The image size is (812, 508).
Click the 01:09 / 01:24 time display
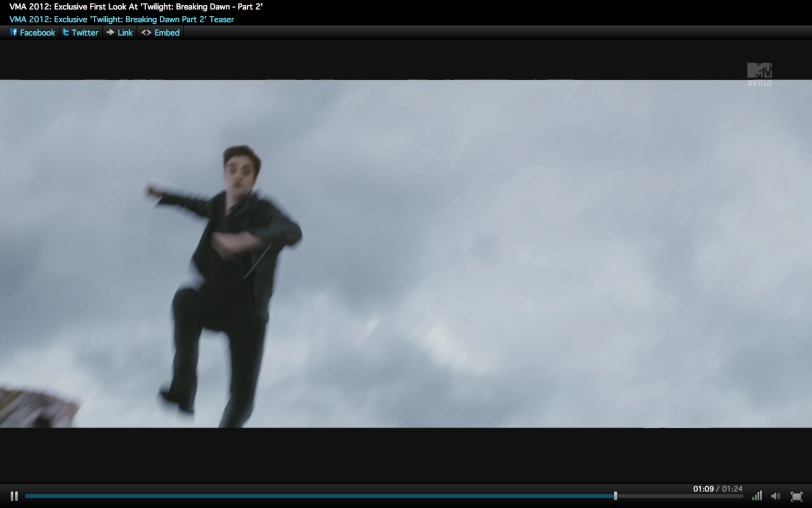click(x=717, y=489)
